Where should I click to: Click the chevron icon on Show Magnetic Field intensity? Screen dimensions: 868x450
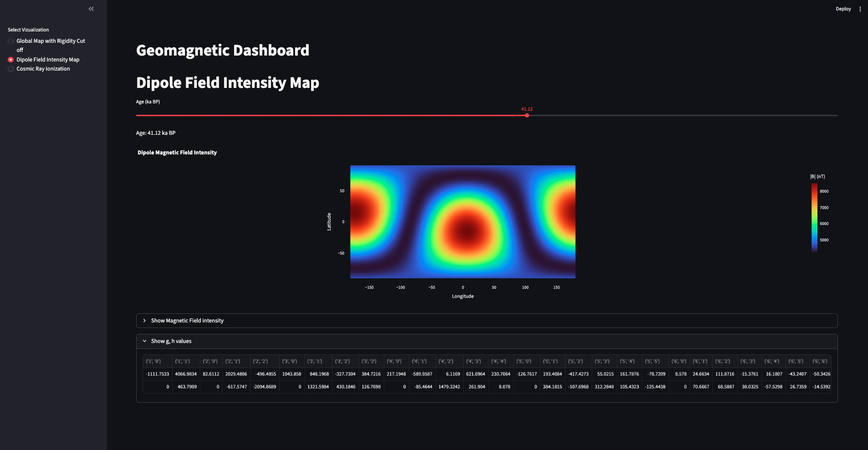coord(144,321)
